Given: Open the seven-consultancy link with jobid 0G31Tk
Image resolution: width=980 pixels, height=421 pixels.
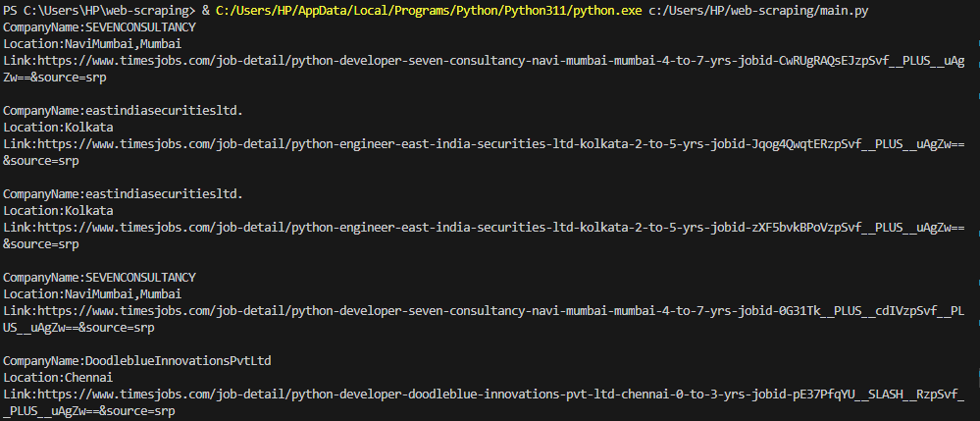Looking at the screenshot, I should pyautogui.click(x=485, y=319).
